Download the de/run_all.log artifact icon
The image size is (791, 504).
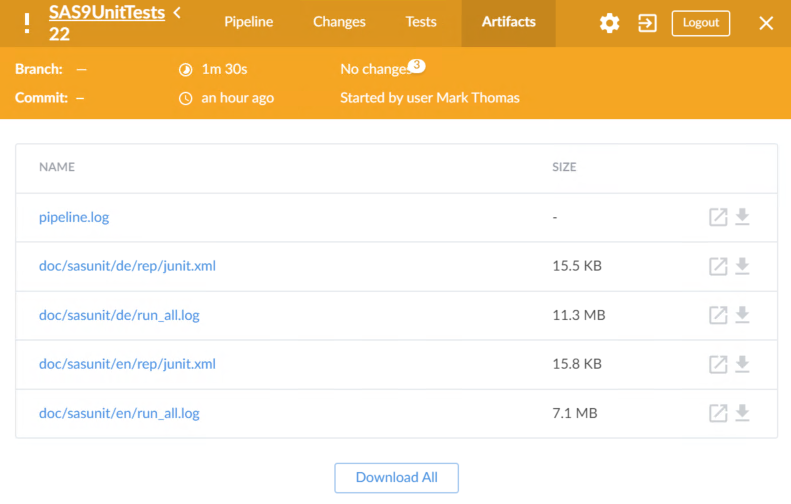click(742, 315)
